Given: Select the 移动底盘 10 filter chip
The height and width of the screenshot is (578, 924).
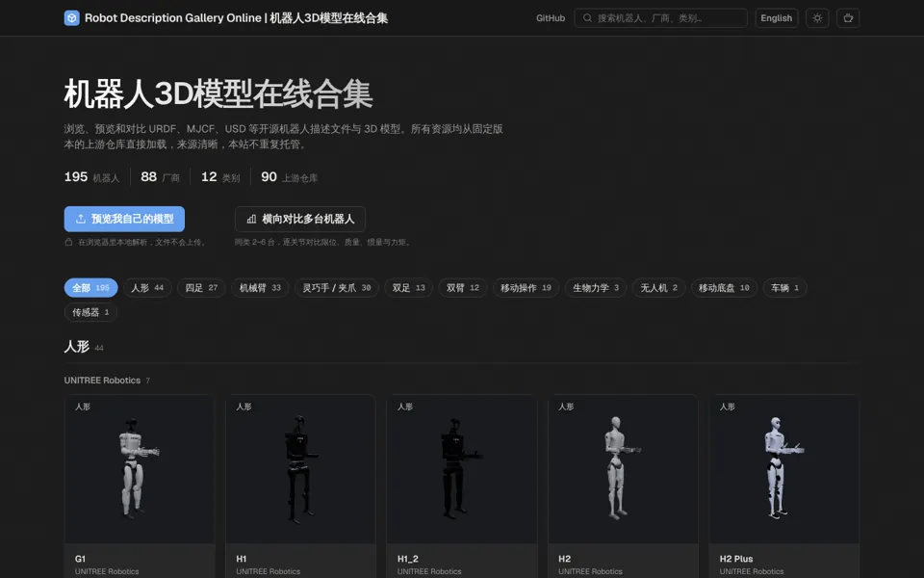Looking at the screenshot, I should click(x=724, y=288).
